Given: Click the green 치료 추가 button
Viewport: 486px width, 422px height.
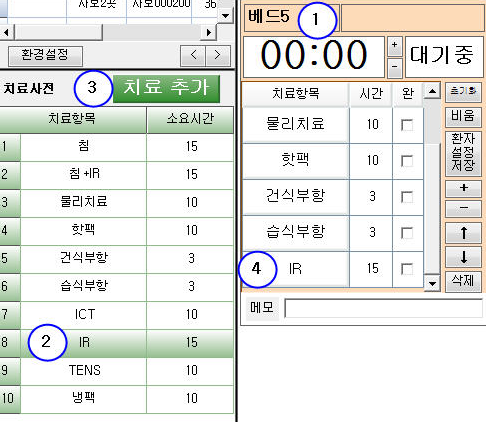Looking at the screenshot, I should [166, 89].
